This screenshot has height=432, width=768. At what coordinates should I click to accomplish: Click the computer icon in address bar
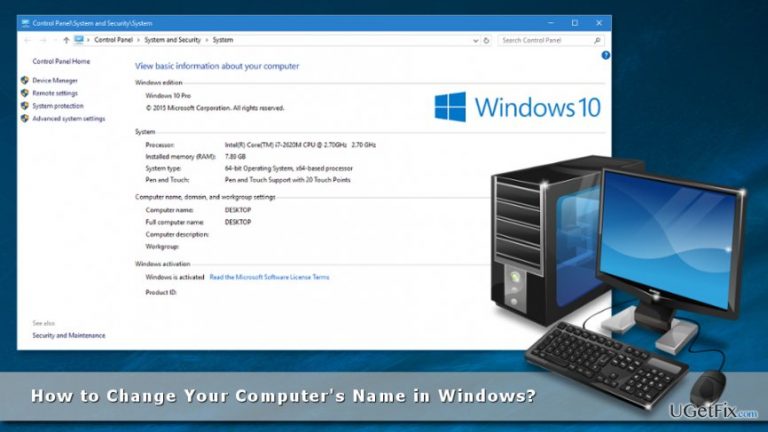coord(79,40)
